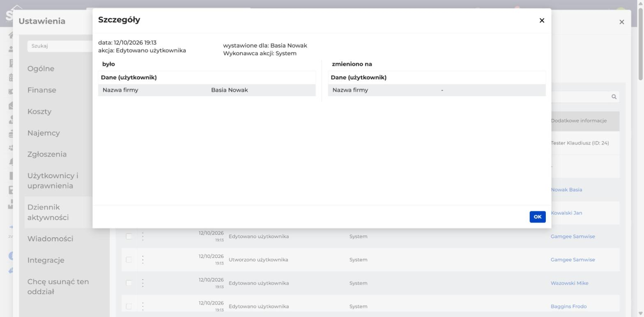Click the search magnifier icon in the log table
This screenshot has height=317, width=644.
point(614,97)
